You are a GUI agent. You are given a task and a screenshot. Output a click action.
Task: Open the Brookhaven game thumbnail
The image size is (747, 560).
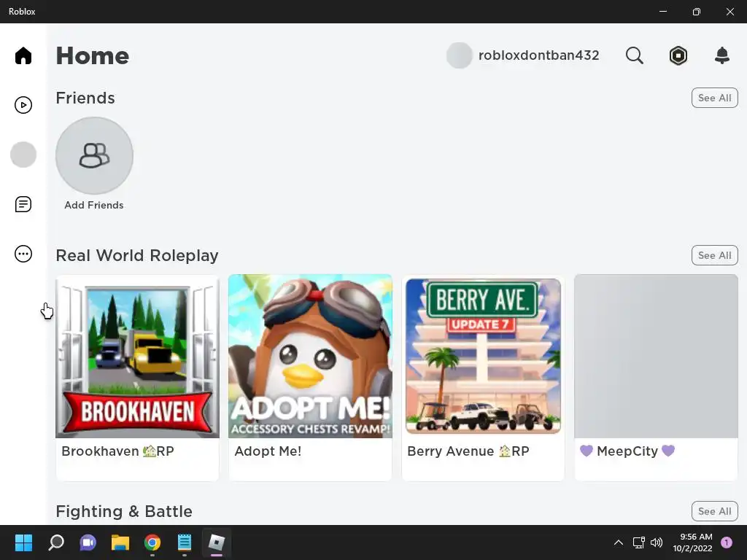[138, 356]
